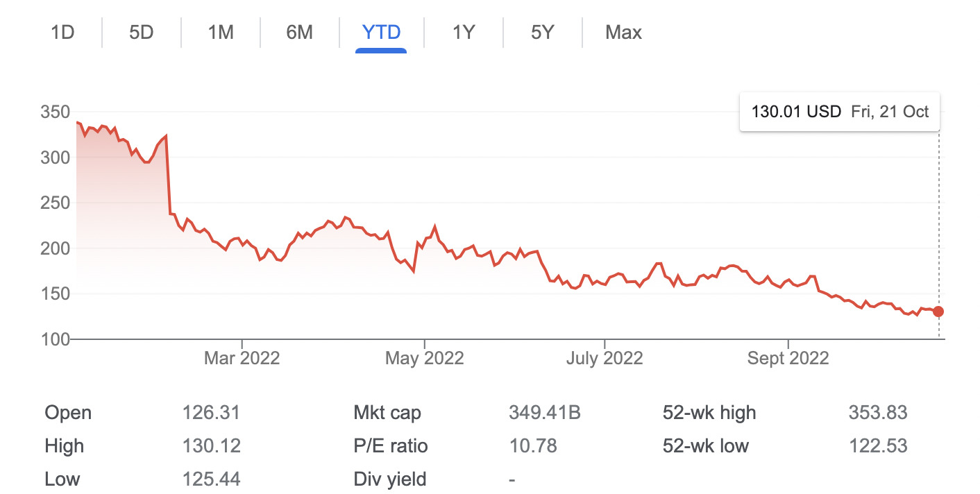Click the 52-wk low value 122.53

tap(878, 445)
